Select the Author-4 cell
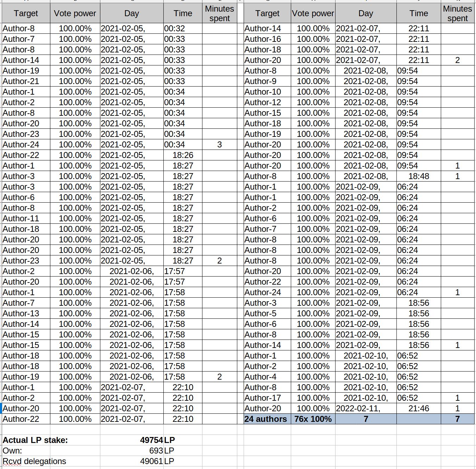The image size is (476, 469). pyautogui.click(x=267, y=377)
